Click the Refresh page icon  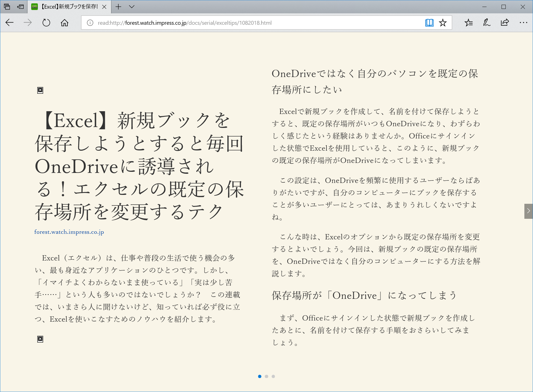[46, 23]
